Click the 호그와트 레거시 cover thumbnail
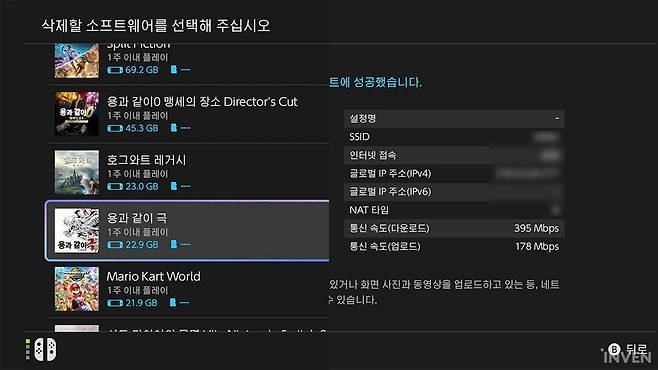Screen dimensions: 658x370 click(x=77, y=172)
